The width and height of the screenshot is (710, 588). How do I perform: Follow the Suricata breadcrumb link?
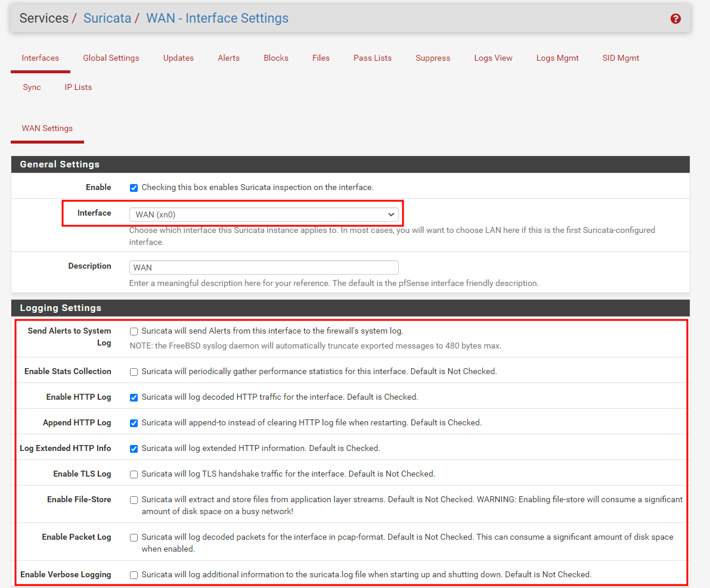pyautogui.click(x=107, y=18)
